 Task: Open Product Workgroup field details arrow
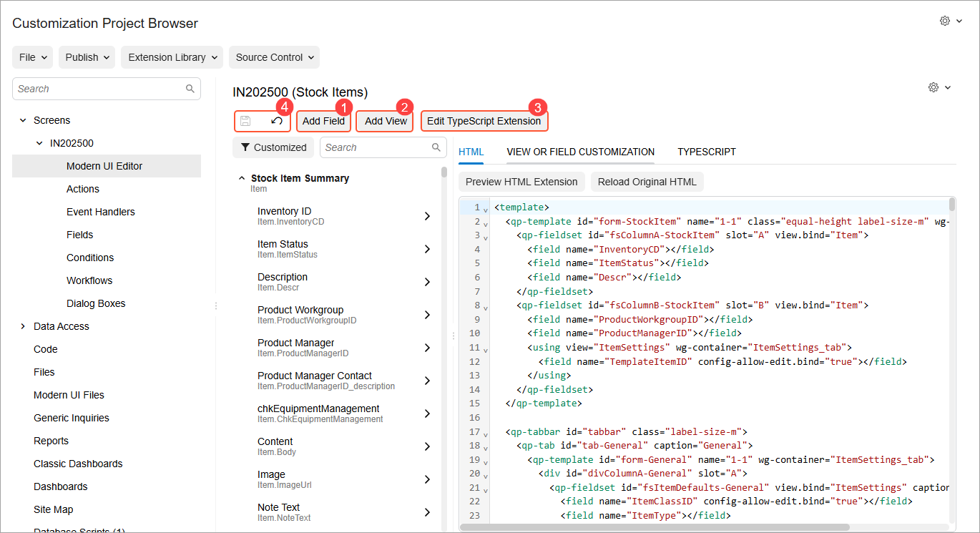[427, 315]
